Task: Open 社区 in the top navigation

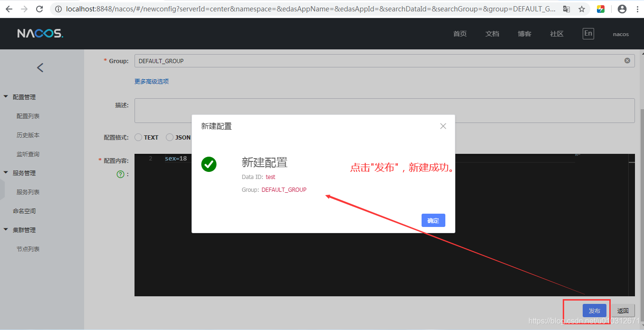Action: (557, 34)
